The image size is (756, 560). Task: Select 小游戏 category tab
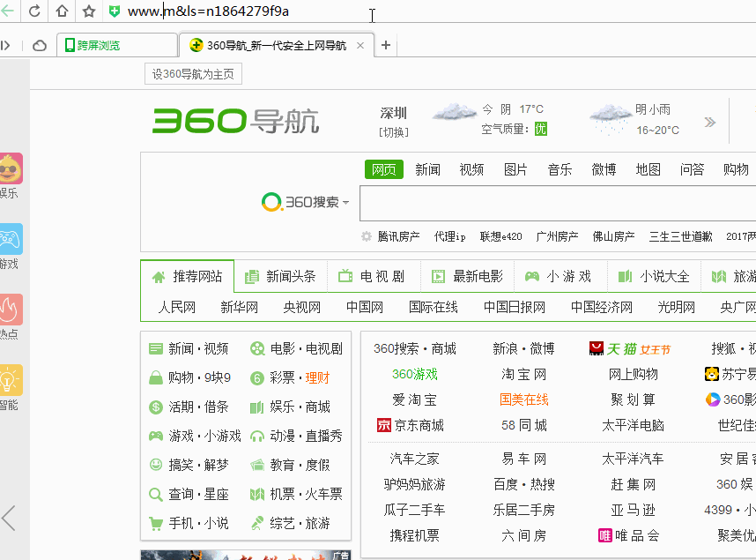pos(560,277)
